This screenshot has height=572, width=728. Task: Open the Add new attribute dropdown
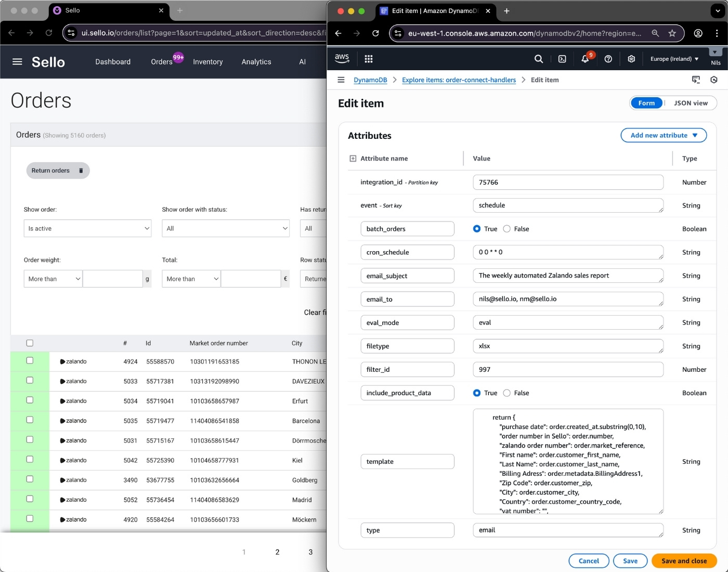click(x=664, y=135)
